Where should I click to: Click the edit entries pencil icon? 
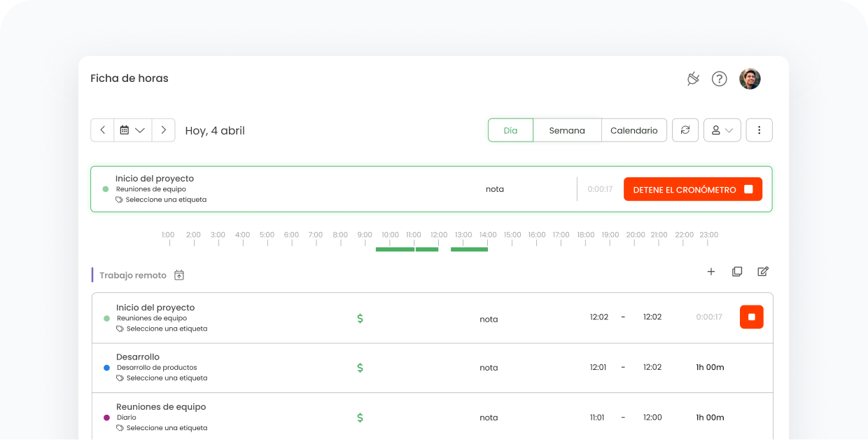point(763,272)
